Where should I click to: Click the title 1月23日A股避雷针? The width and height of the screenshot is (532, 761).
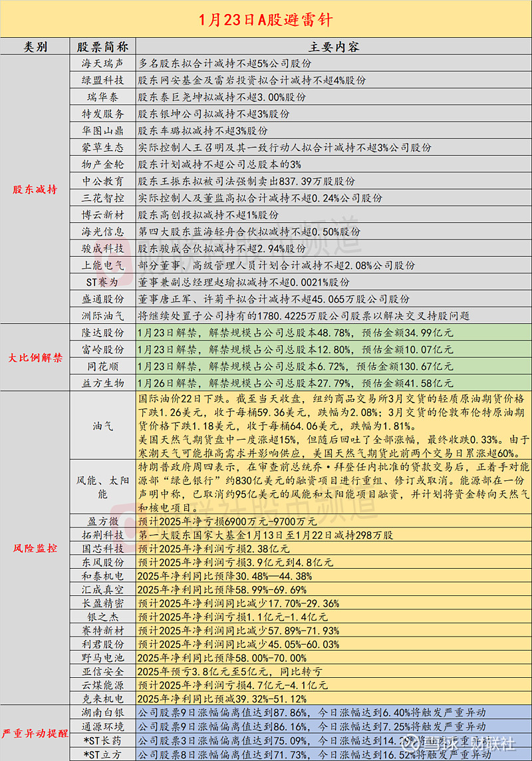[x=266, y=19]
